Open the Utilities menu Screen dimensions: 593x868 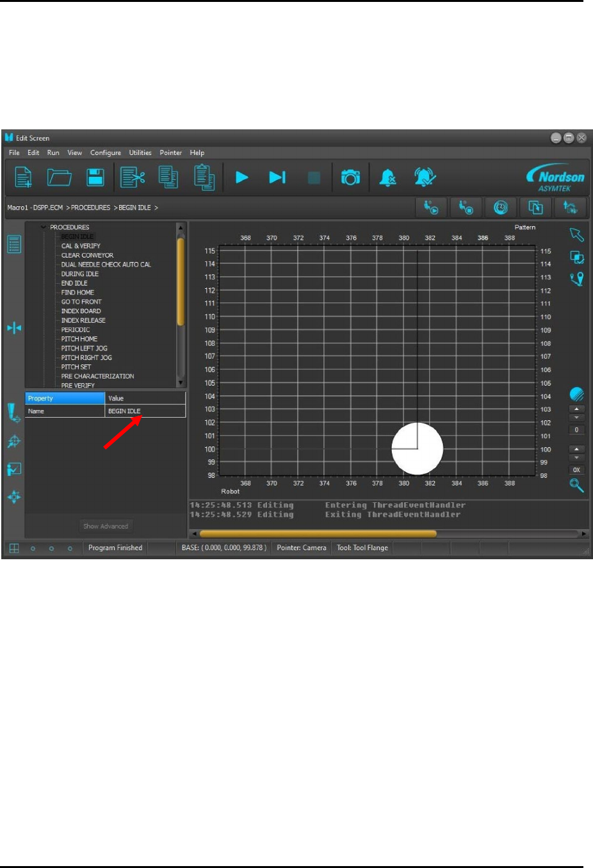tap(140, 152)
